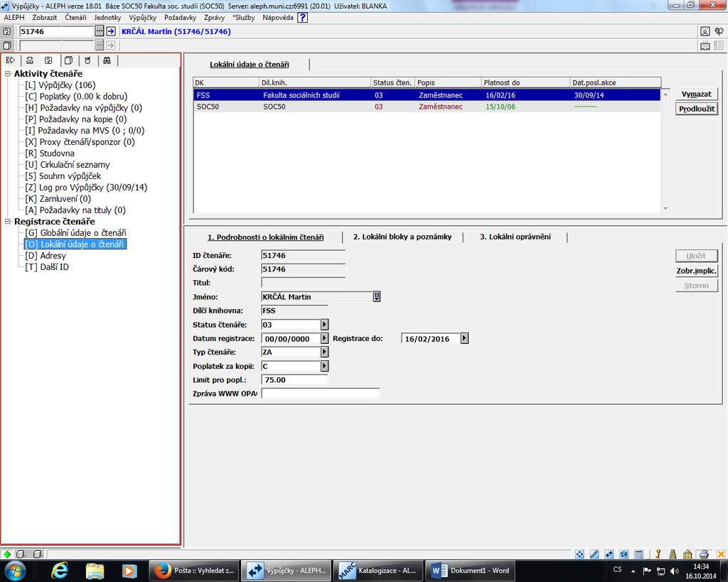Image resolution: width=728 pixels, height=582 pixels.
Task: Click the Platnost do column header
Action: (525, 82)
